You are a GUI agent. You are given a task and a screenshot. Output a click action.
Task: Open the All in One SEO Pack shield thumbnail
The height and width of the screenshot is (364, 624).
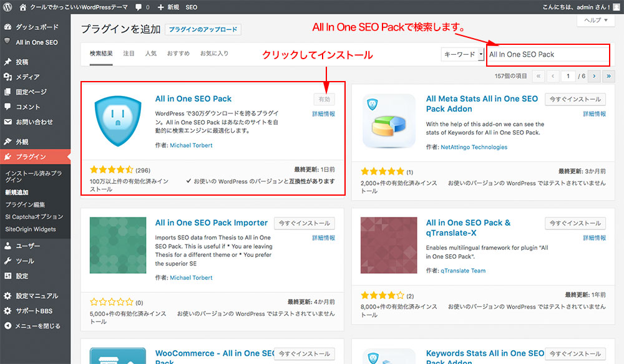[x=118, y=121]
